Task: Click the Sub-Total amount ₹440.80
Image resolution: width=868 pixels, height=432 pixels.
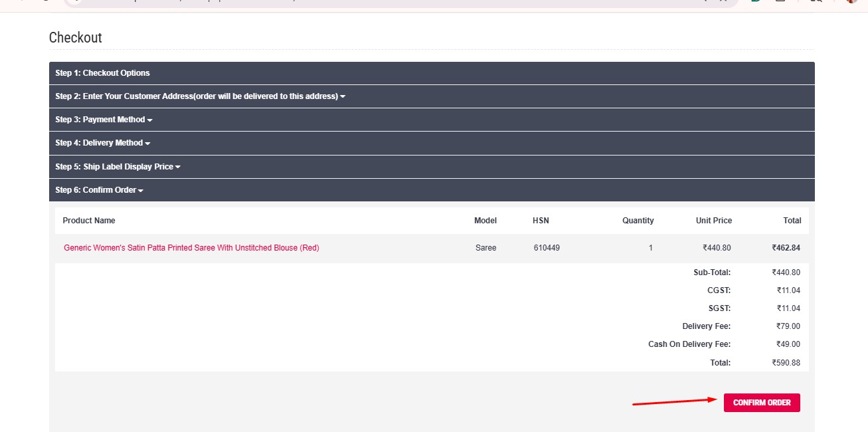Action: 786,272
